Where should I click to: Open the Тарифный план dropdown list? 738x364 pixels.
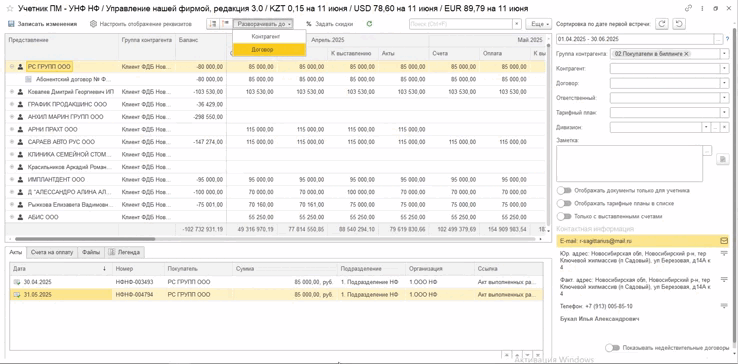(x=724, y=113)
